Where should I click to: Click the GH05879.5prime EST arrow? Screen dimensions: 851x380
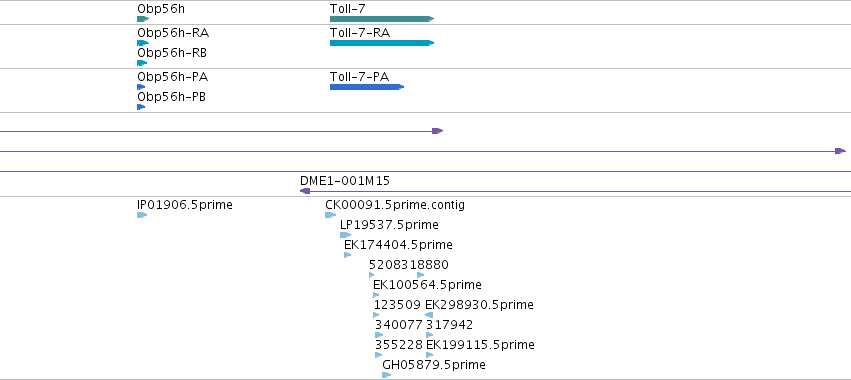coord(386,375)
